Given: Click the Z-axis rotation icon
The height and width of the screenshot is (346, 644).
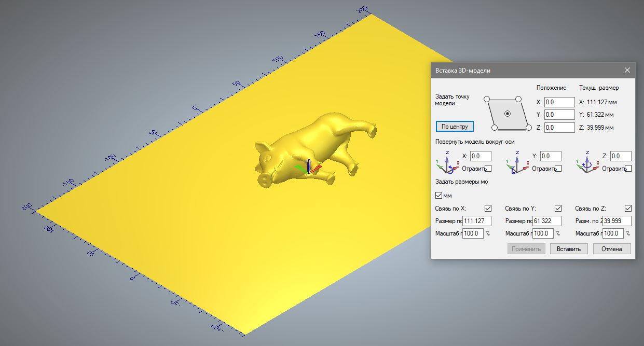Looking at the screenshot, I should [x=587, y=162].
